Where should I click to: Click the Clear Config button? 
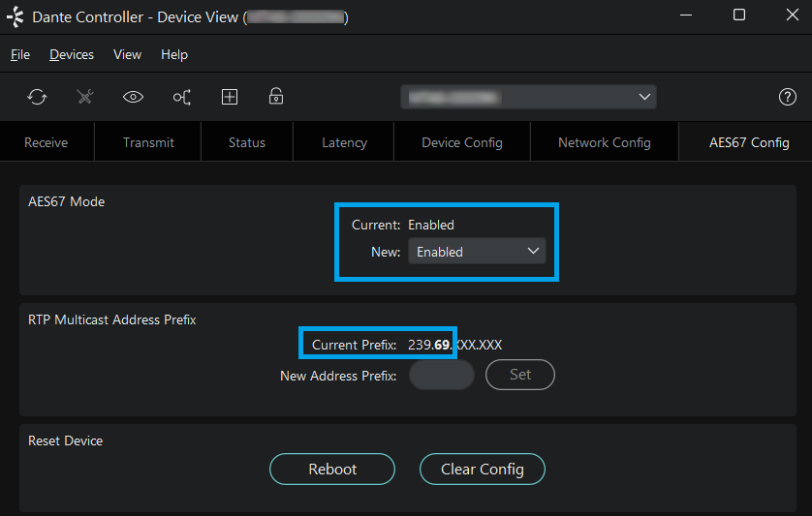pyautogui.click(x=483, y=469)
